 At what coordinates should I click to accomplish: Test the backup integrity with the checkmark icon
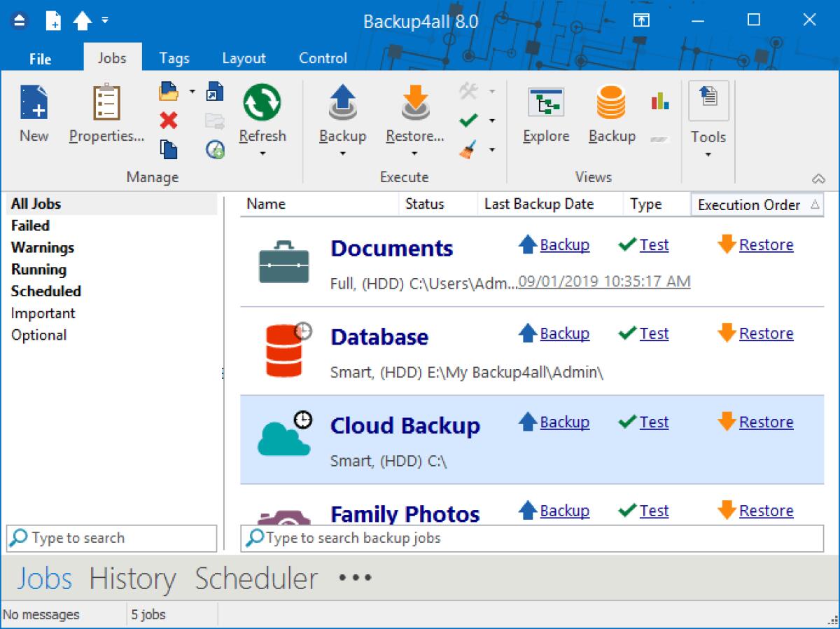470,120
